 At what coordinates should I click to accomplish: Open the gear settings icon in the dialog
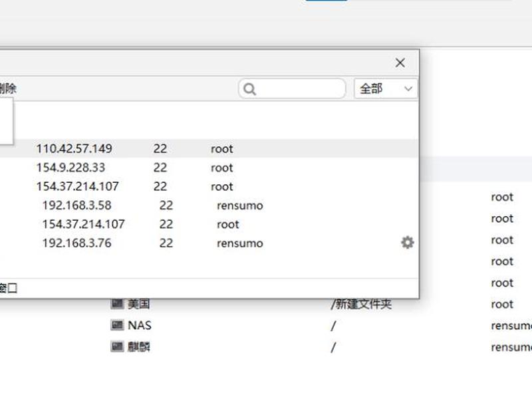(x=408, y=242)
